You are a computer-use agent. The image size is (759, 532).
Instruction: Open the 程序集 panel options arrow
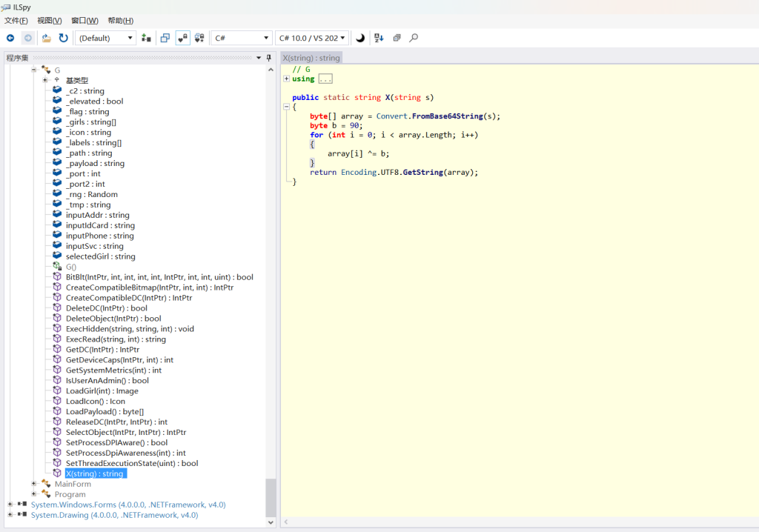(x=259, y=58)
